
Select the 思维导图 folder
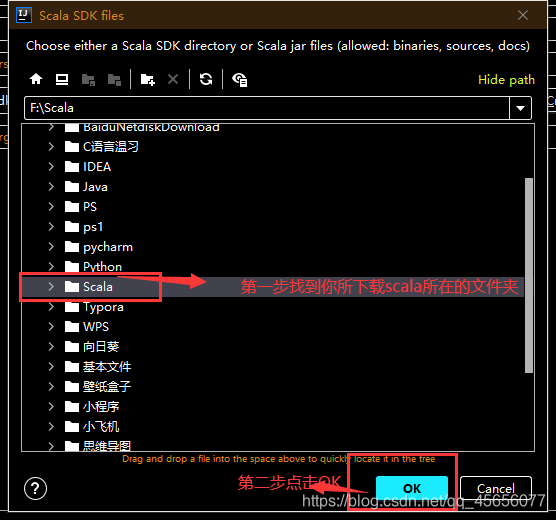coord(98,446)
